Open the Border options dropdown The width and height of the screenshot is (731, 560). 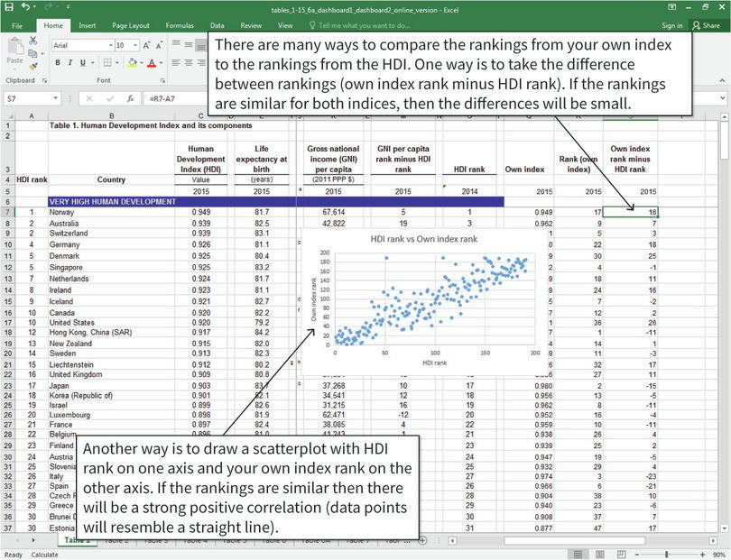click(116, 61)
